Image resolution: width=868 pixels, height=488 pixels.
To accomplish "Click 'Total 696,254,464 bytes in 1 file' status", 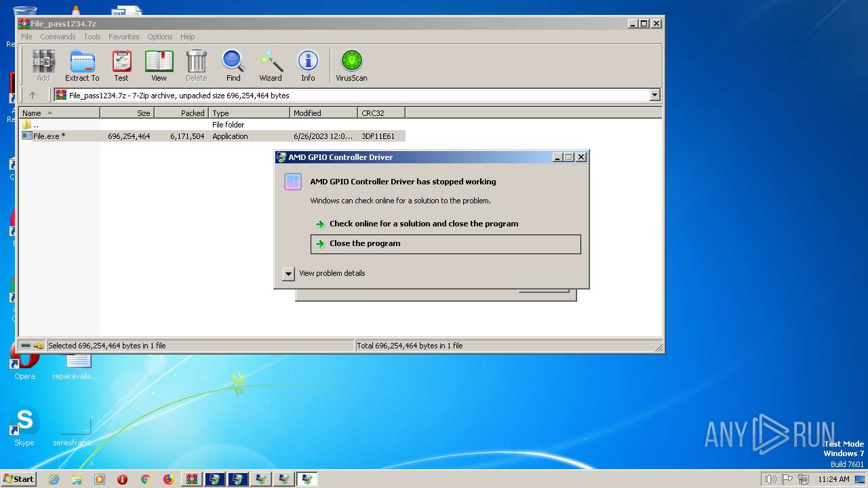I will click(410, 346).
